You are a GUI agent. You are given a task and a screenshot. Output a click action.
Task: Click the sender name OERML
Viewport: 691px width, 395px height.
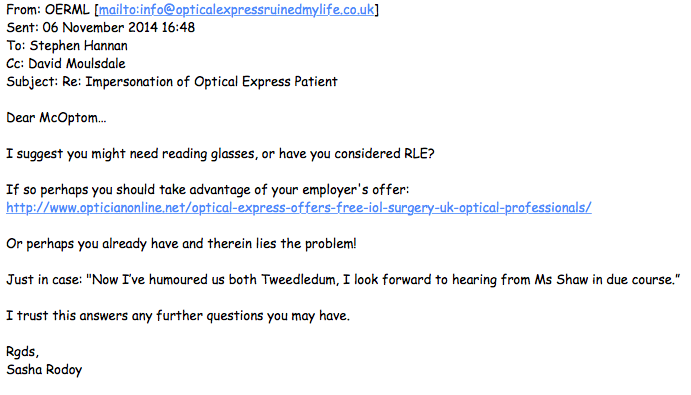click(67, 10)
